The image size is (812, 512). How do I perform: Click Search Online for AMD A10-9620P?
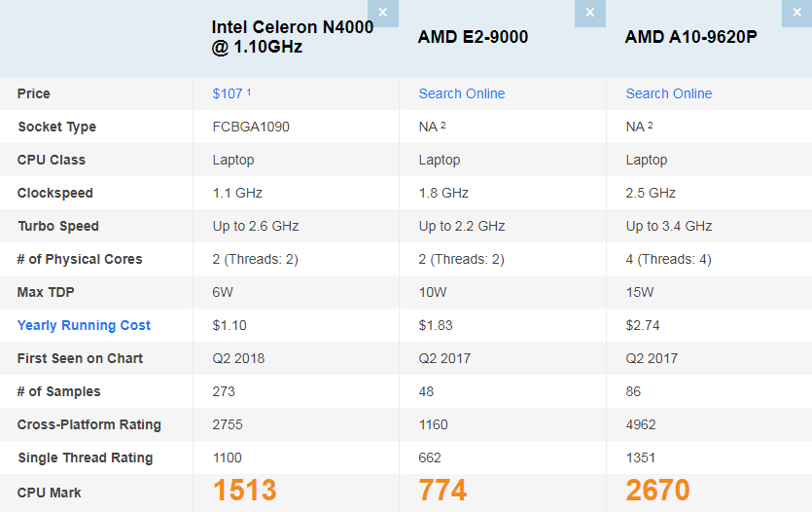[669, 93]
